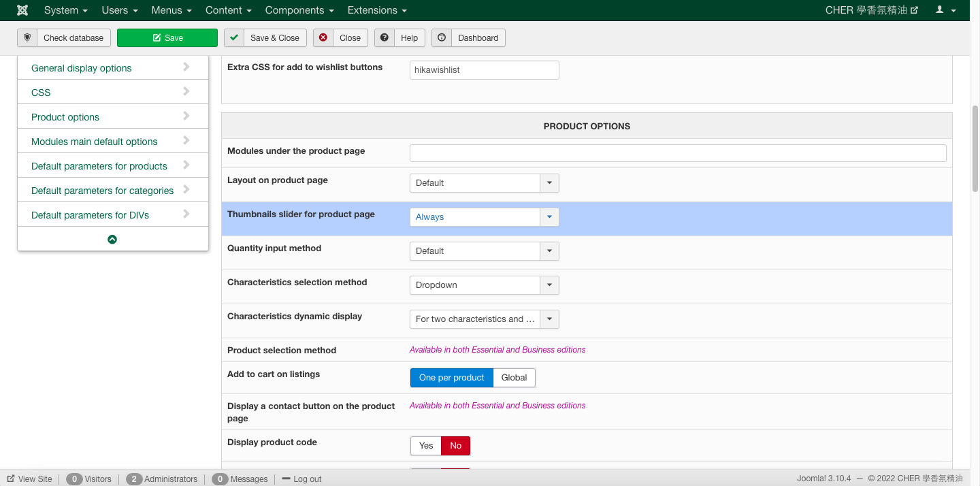Set Add to cart on listings to Global

(514, 378)
